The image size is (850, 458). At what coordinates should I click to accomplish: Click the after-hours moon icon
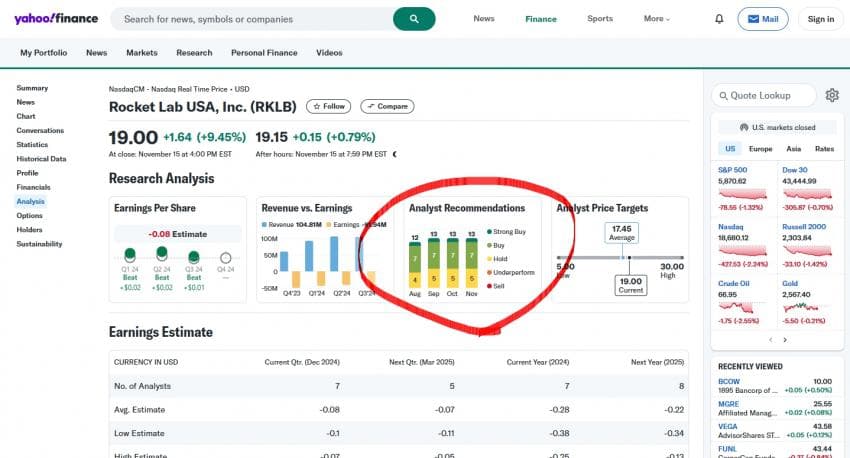395,154
